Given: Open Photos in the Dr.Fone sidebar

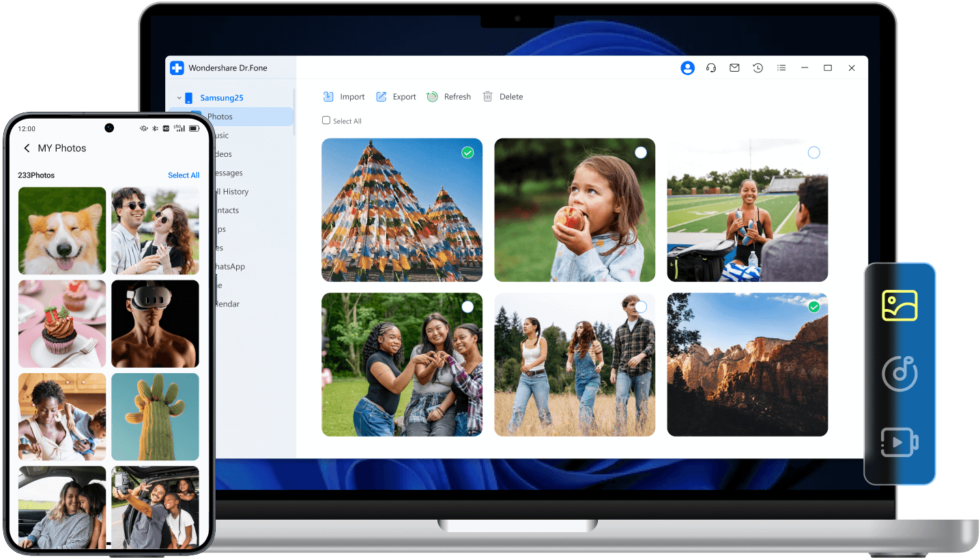Looking at the screenshot, I should (231, 117).
